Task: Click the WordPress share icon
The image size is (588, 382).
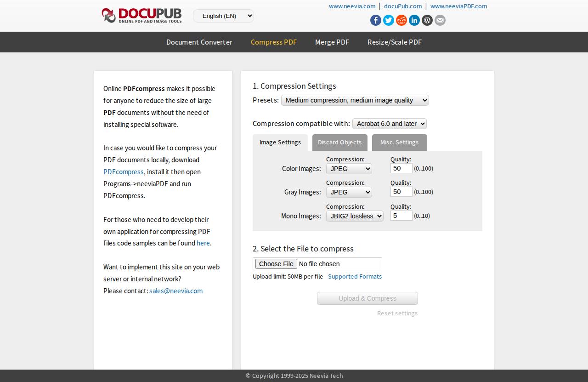Action: click(x=427, y=20)
